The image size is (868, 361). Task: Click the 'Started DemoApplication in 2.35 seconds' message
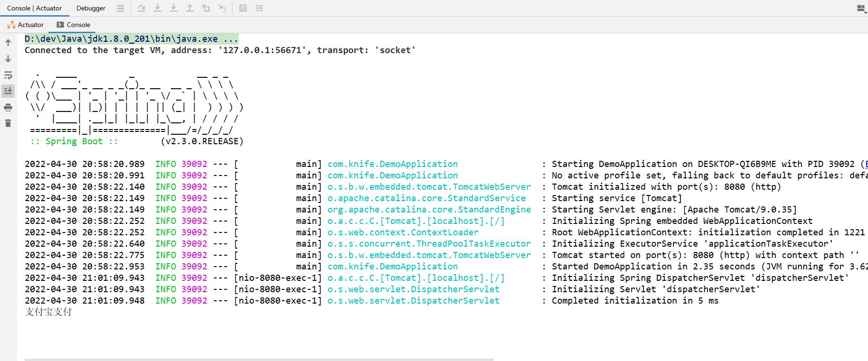[x=709, y=267]
